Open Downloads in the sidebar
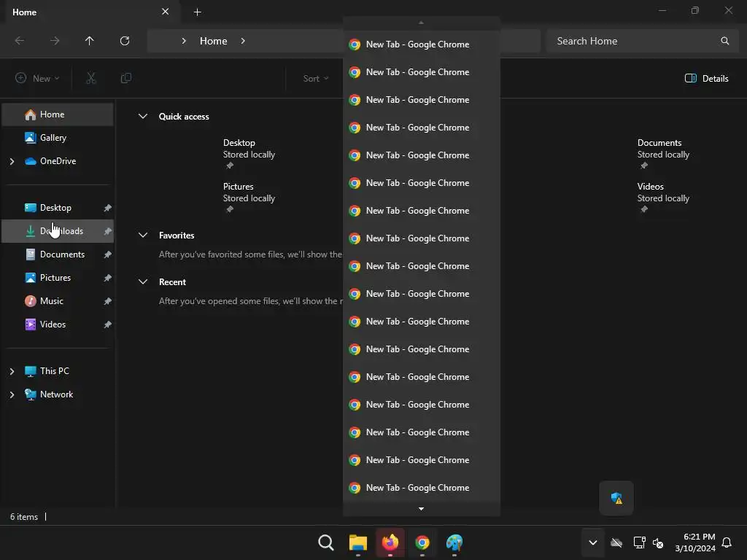 (x=58, y=231)
